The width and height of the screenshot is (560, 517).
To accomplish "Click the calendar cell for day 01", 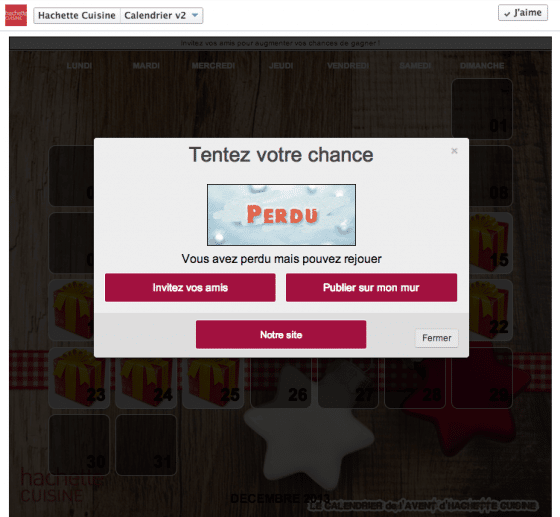I will click(482, 109).
